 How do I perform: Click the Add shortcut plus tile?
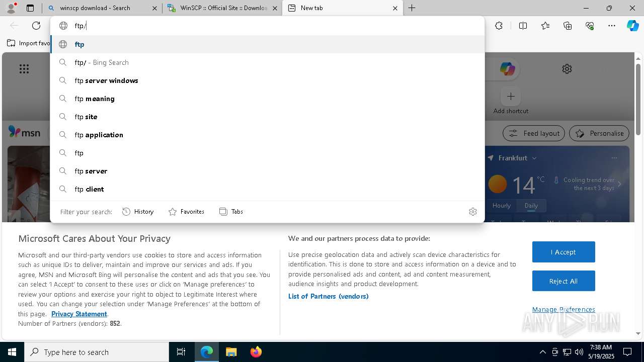[x=511, y=96]
